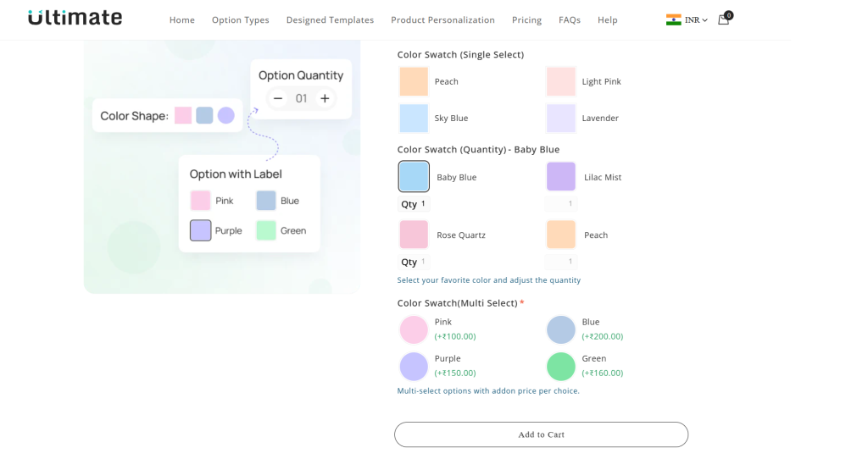The image size is (868, 459).
Task: Select the Rose Quartz color swatch
Action: [x=414, y=235]
